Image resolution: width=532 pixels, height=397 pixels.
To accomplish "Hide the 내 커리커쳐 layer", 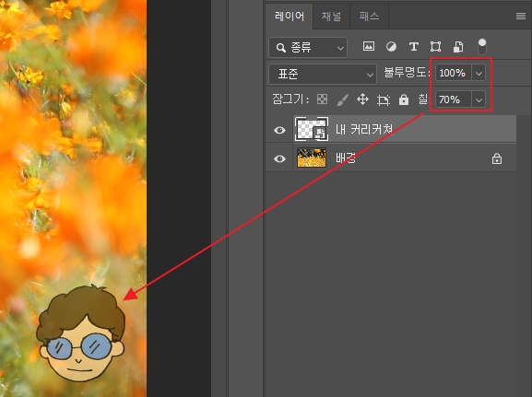I will point(279,130).
